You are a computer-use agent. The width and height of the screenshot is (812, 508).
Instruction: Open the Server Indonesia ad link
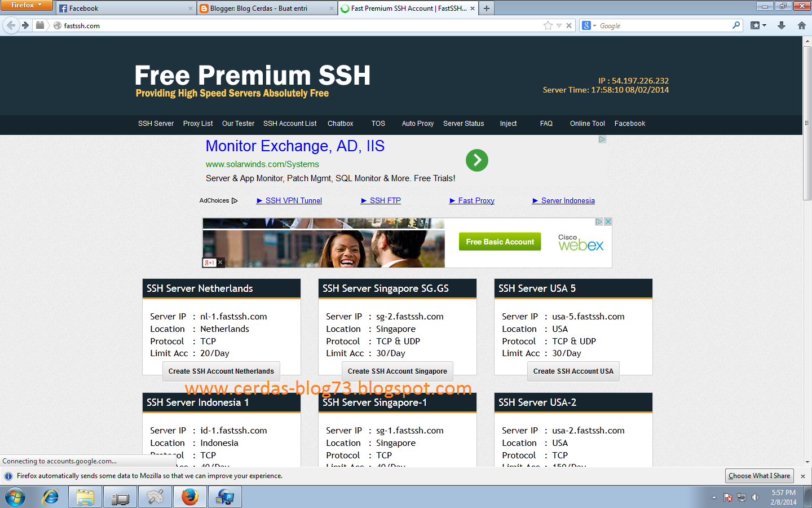click(x=564, y=200)
